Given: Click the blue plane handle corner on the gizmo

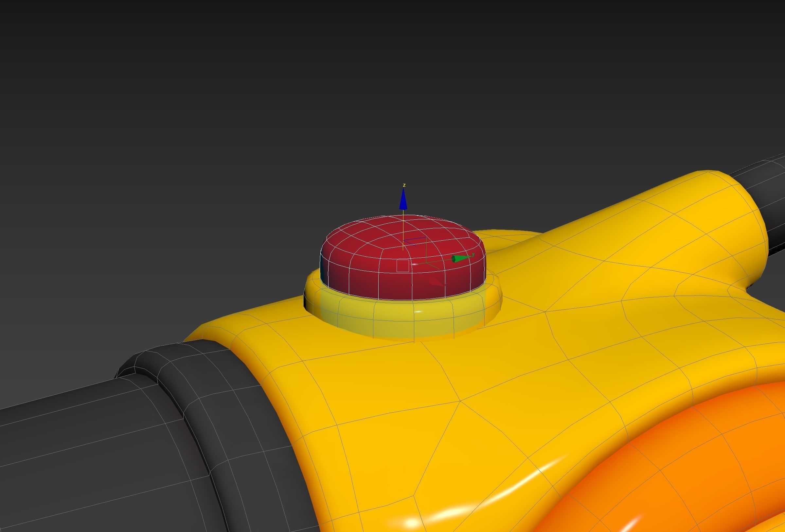Looking at the screenshot, I should pyautogui.click(x=415, y=241).
